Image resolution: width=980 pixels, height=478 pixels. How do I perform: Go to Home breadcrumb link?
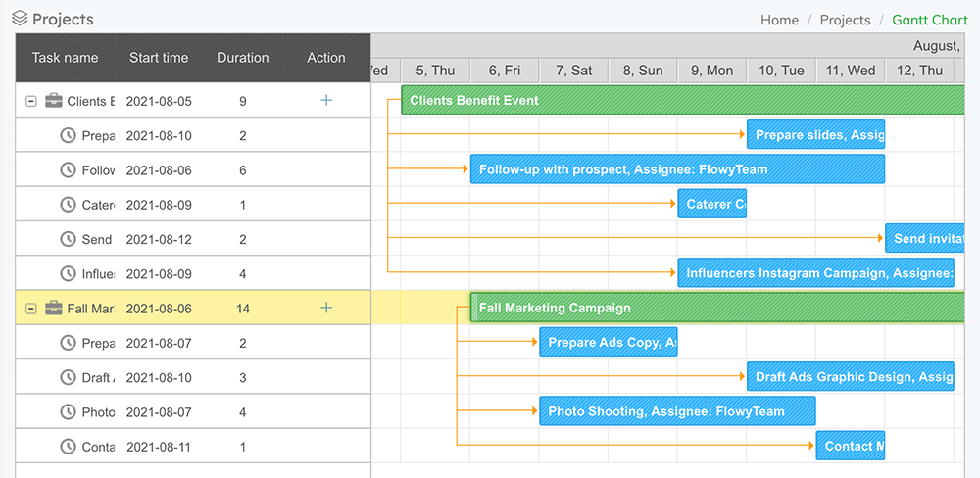click(779, 20)
